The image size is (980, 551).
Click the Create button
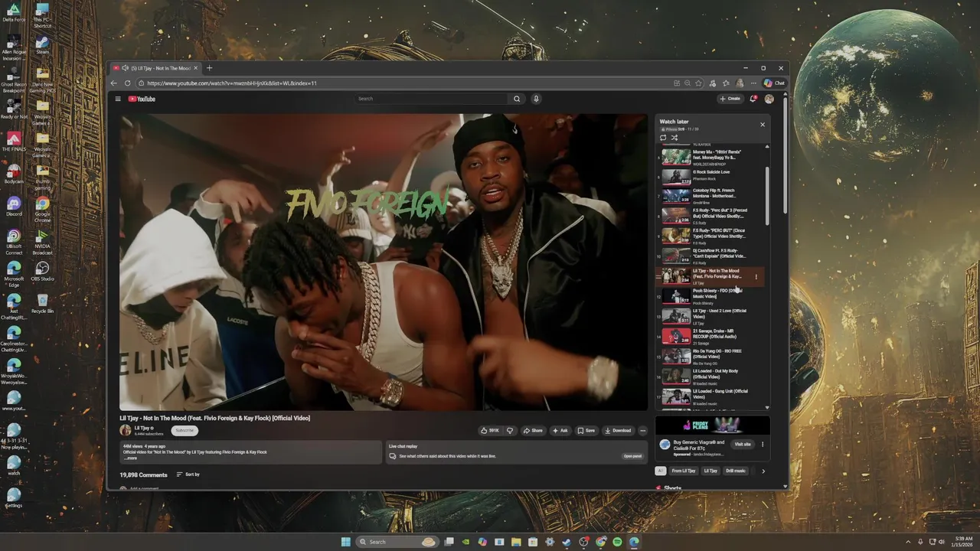click(x=730, y=99)
